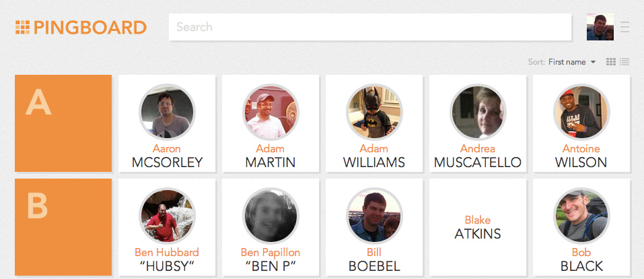Open Bill Boebel's profile photo
This screenshot has width=644, height=279.
point(374,216)
